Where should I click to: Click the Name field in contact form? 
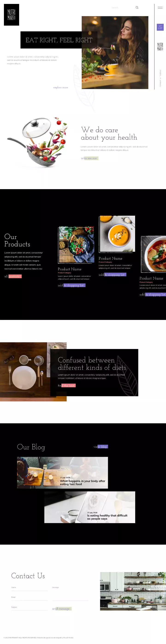(30, 588)
